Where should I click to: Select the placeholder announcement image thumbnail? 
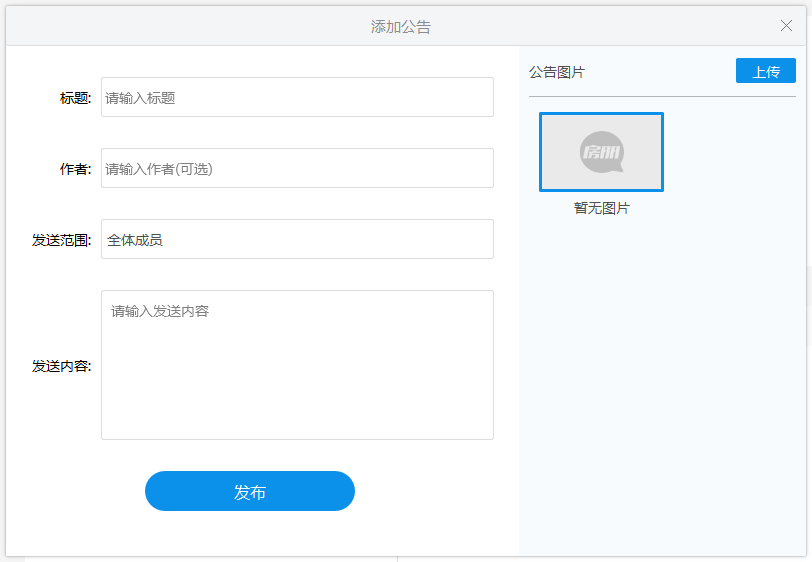(601, 152)
